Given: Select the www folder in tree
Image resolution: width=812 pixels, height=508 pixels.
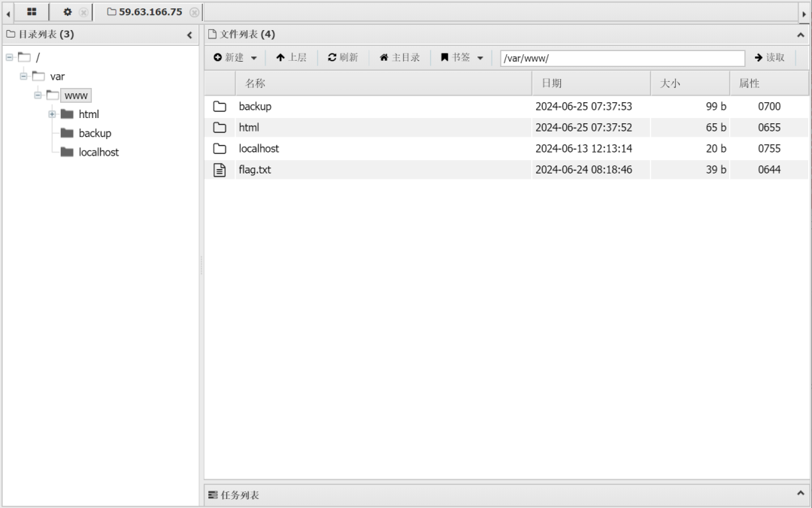Looking at the screenshot, I should pos(76,95).
